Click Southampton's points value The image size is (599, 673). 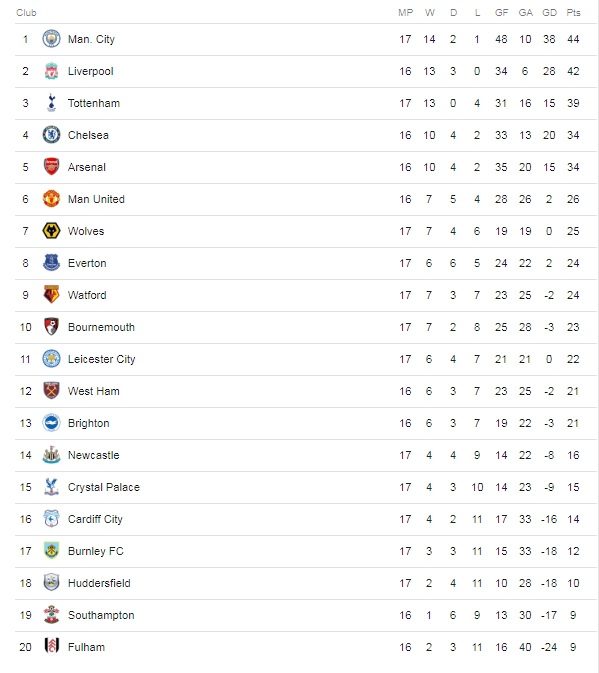coord(573,615)
